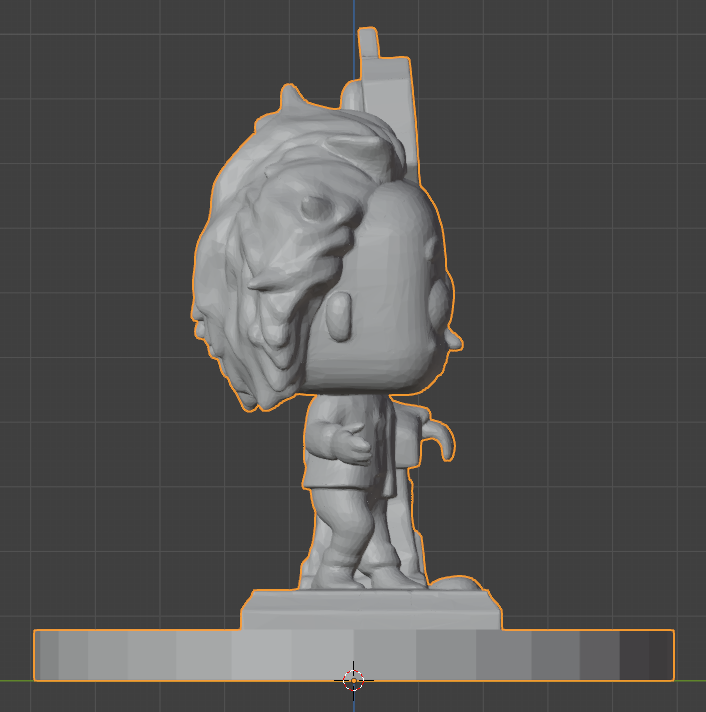Click the 3D cursor at the origin
Screen dimensions: 706x712
click(354, 680)
